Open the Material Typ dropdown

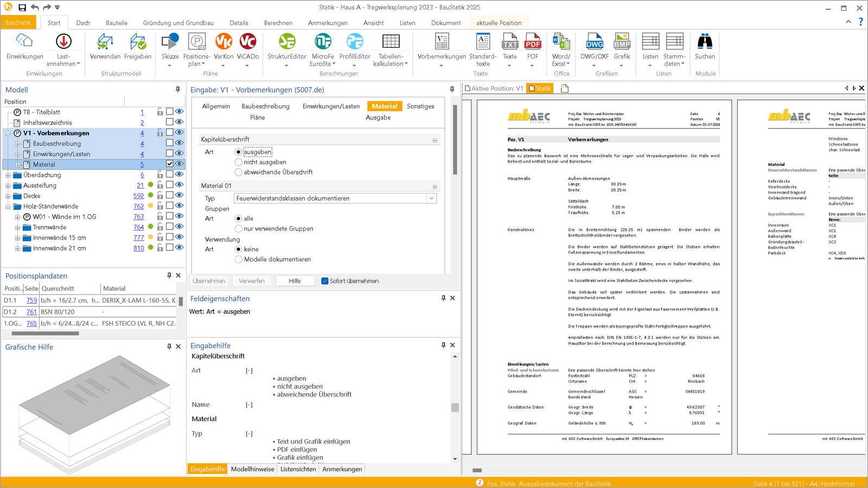tap(431, 198)
